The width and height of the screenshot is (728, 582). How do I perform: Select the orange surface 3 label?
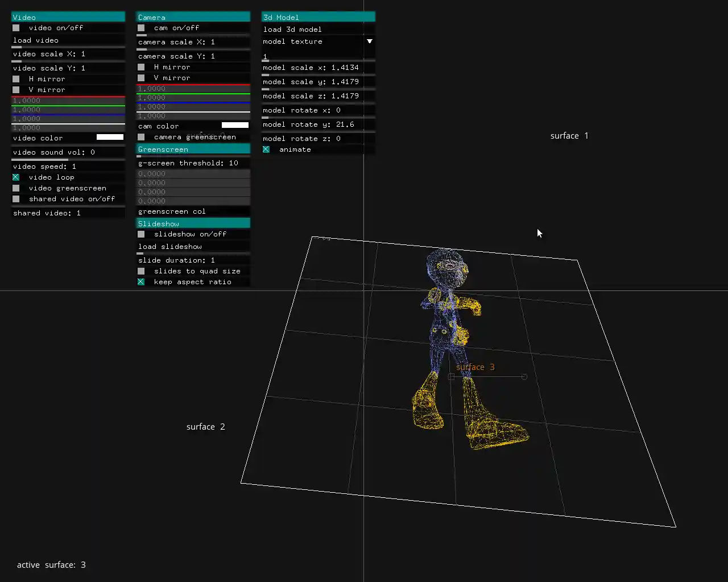click(475, 367)
